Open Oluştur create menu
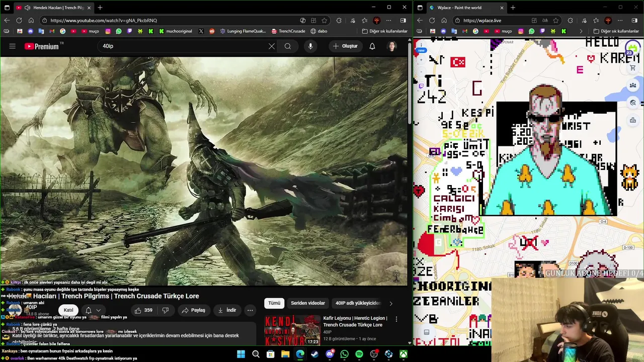644x362 pixels. pos(345,46)
